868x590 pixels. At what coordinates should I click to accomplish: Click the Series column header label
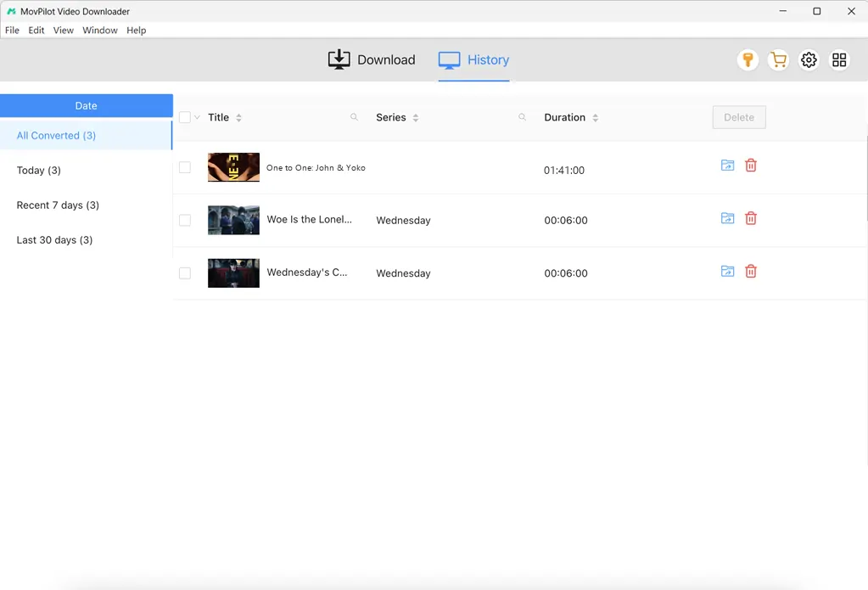(391, 117)
